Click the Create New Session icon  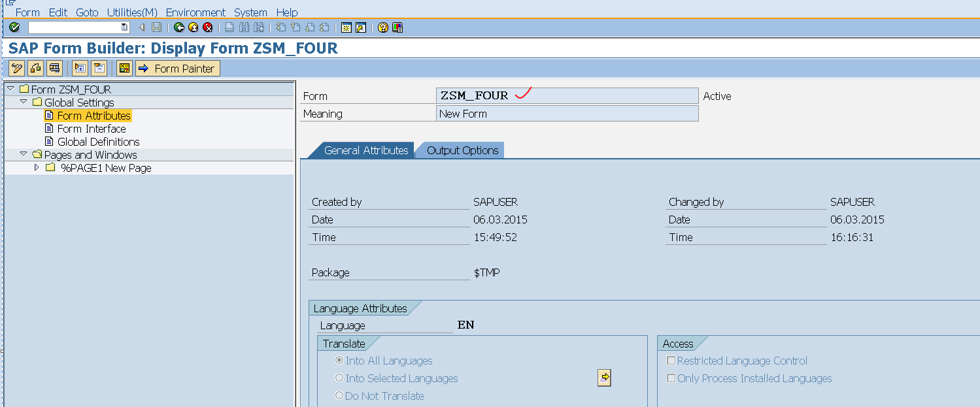click(x=346, y=27)
